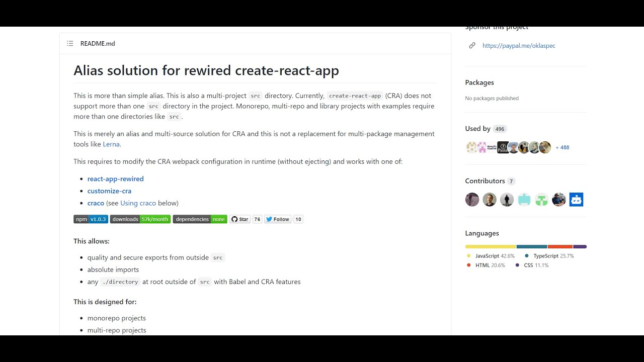The height and width of the screenshot is (362, 644).
Task: Jump to the Using craco section link
Action: [x=138, y=203]
